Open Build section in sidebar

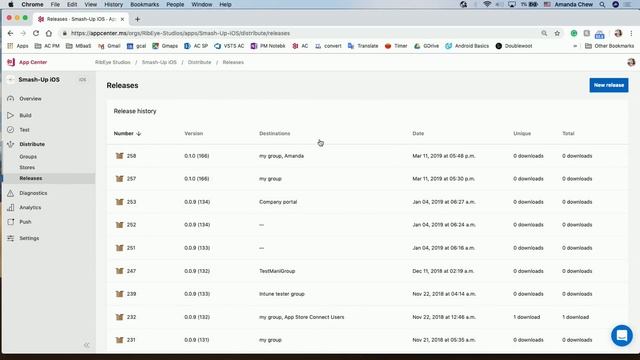pos(25,115)
